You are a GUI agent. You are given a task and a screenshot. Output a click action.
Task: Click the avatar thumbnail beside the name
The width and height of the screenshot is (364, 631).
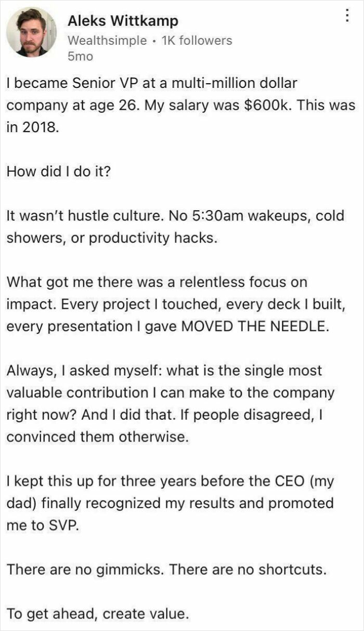pos(31,30)
